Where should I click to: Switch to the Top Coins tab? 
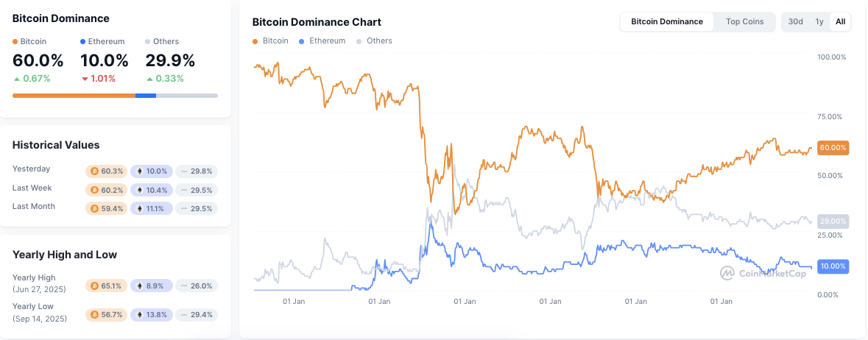[744, 21]
